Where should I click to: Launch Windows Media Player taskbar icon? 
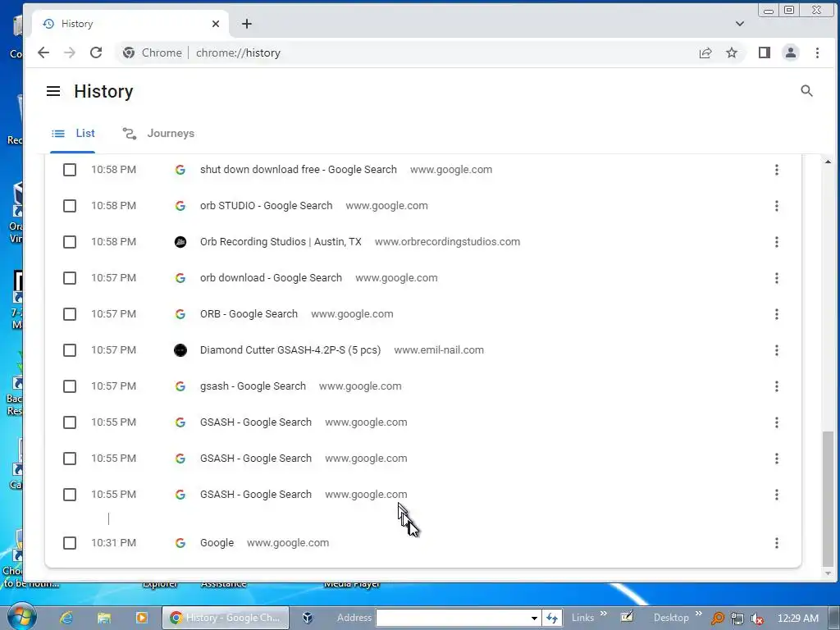pos(141,618)
